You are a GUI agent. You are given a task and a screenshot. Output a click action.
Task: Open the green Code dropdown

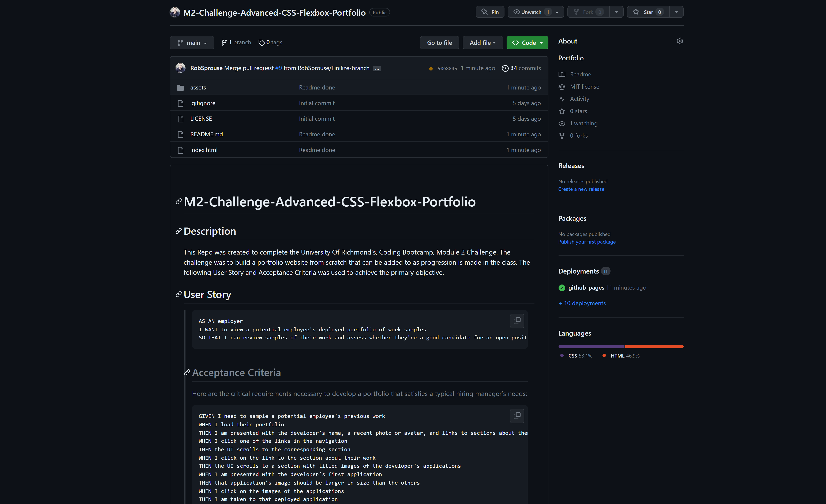tap(527, 43)
